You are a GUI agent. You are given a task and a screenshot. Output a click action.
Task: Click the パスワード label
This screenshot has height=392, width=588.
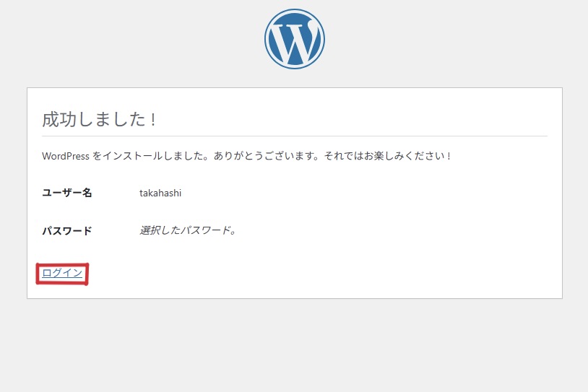click(67, 230)
